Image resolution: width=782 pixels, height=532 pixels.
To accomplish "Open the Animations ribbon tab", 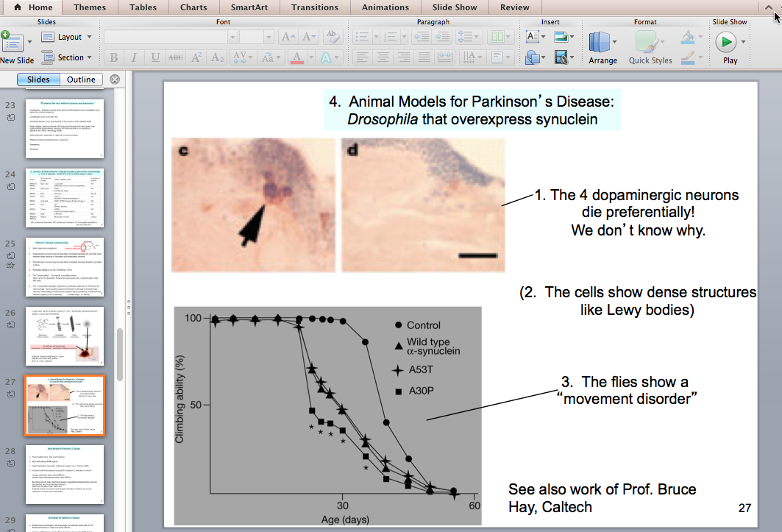I will [385, 7].
